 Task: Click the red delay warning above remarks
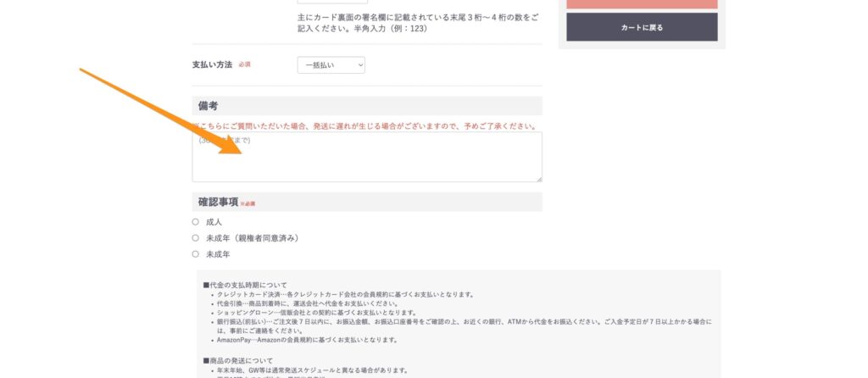pos(364,126)
